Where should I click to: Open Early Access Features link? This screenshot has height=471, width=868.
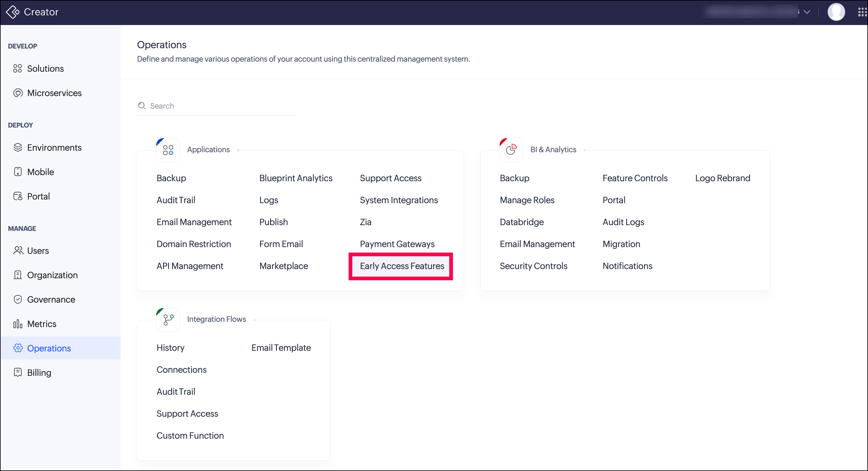[402, 266]
